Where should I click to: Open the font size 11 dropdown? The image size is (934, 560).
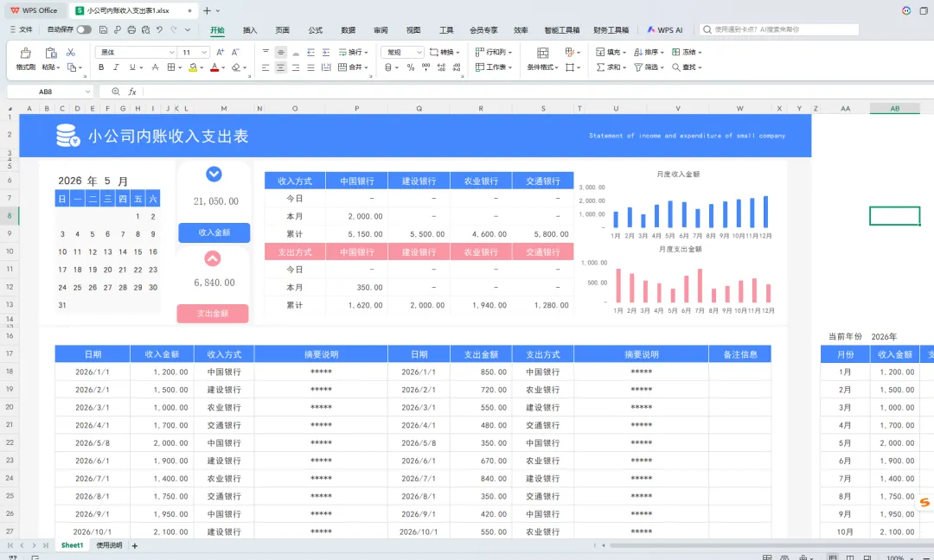click(204, 53)
